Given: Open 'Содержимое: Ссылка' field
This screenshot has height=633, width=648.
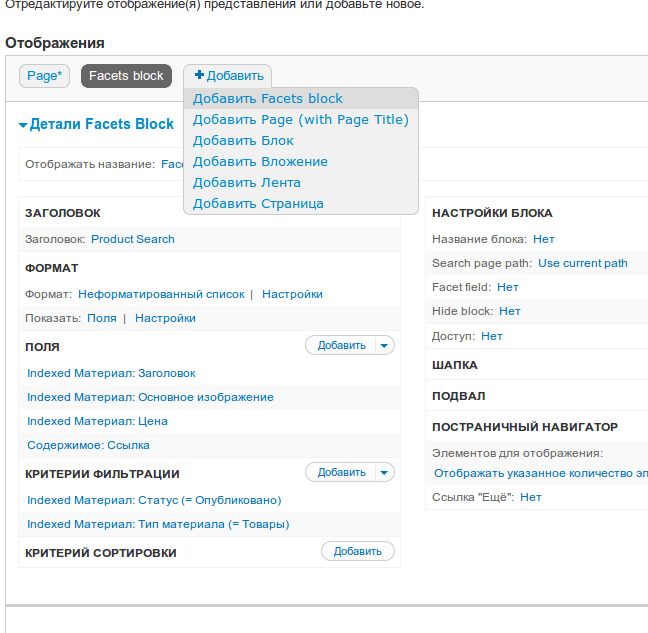Looking at the screenshot, I should [x=88, y=445].
